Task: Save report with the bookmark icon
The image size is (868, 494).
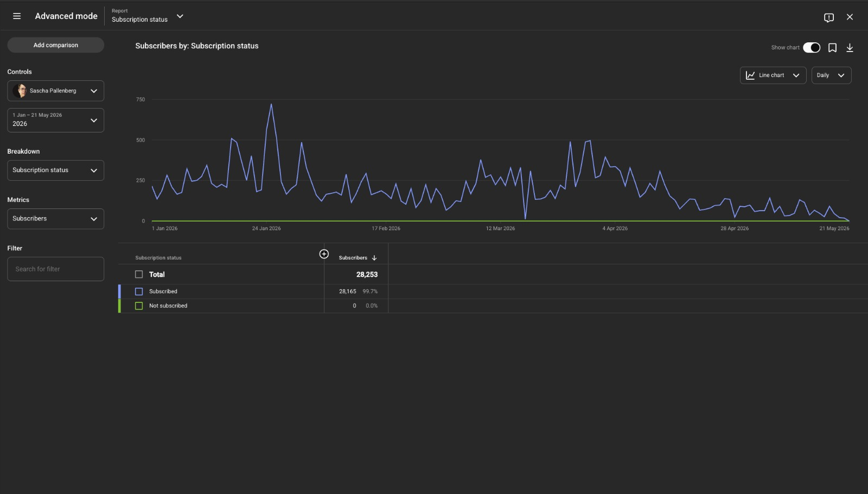Action: [x=832, y=48]
